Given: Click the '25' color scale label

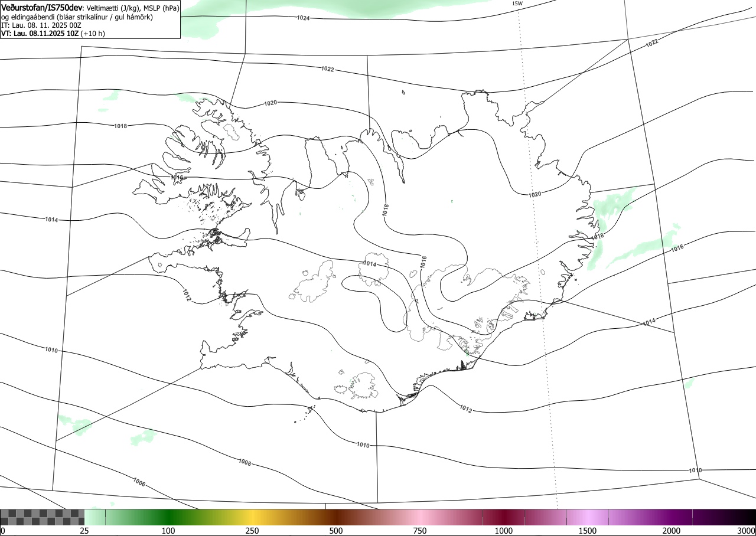Looking at the screenshot, I should click(84, 531).
